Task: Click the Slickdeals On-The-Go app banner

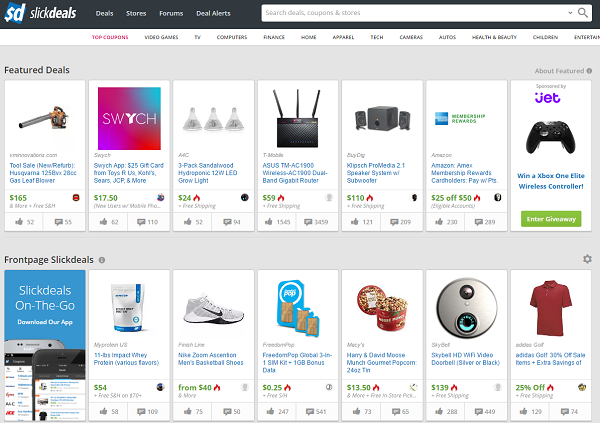Action: 45,345
